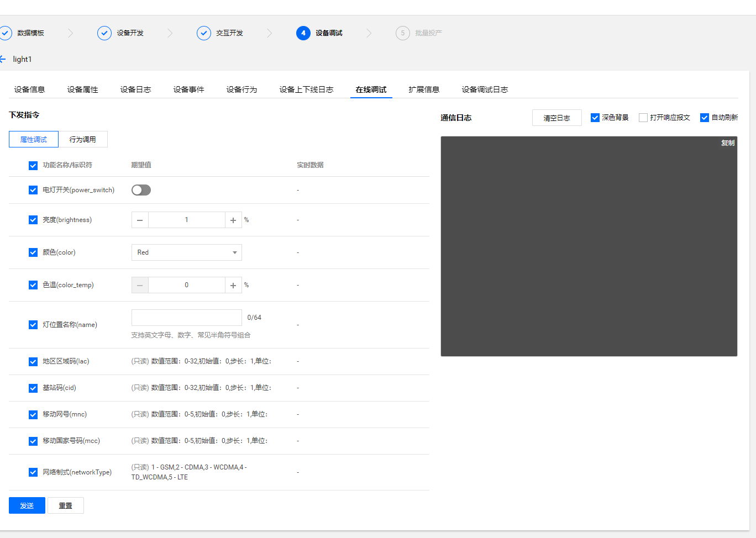756x538 pixels.
Task: Uncheck the 移动网号(mnc) row checkbox
Action: click(33, 415)
